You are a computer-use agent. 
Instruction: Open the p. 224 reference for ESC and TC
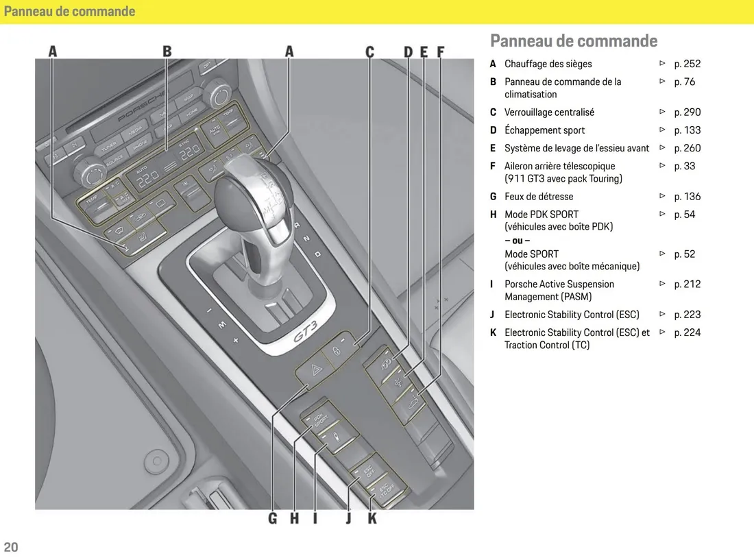[x=687, y=332]
